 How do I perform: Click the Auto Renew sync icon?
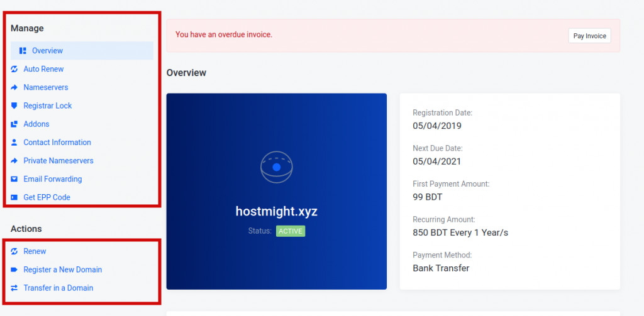coord(14,69)
